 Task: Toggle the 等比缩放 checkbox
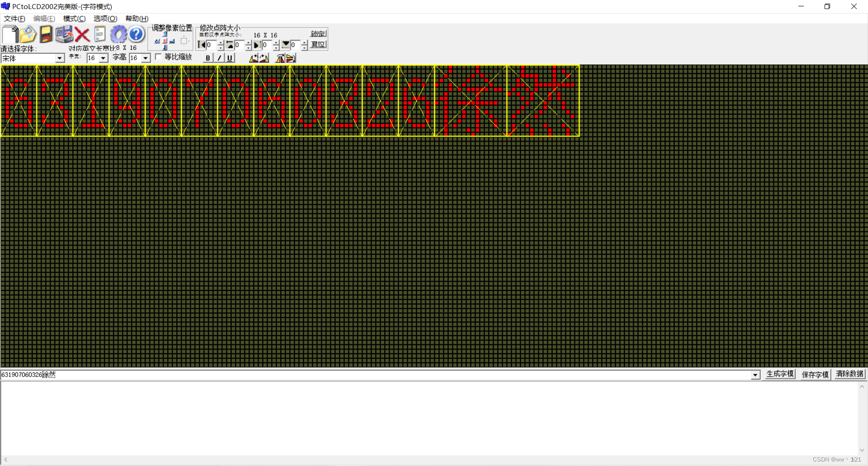(x=158, y=56)
